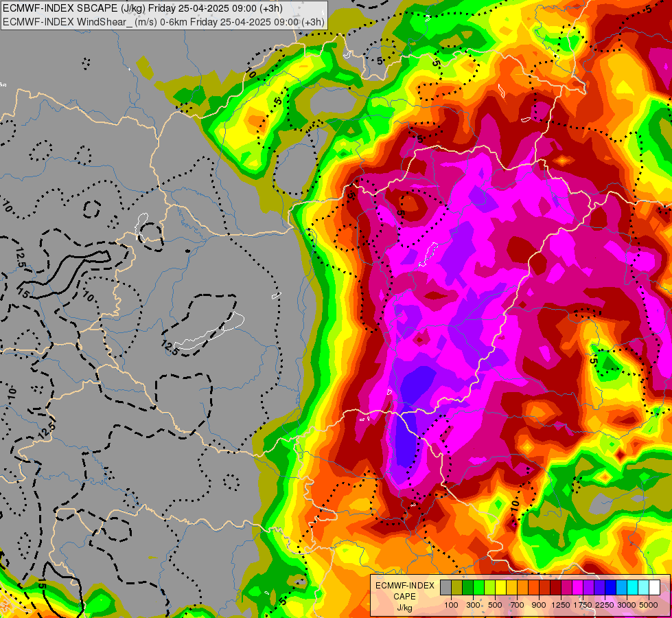Select the olive legend color swatch
This screenshot has width=672, height=618.
(457, 588)
